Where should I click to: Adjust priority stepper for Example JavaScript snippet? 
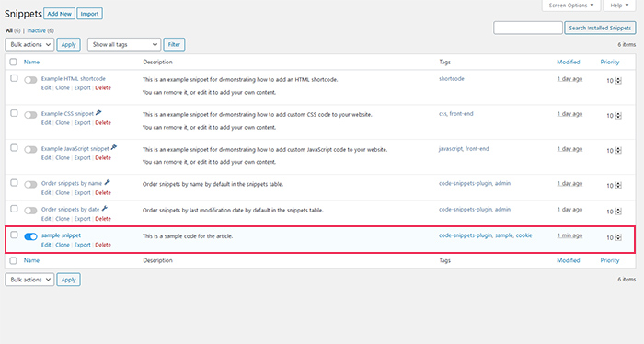pos(618,151)
